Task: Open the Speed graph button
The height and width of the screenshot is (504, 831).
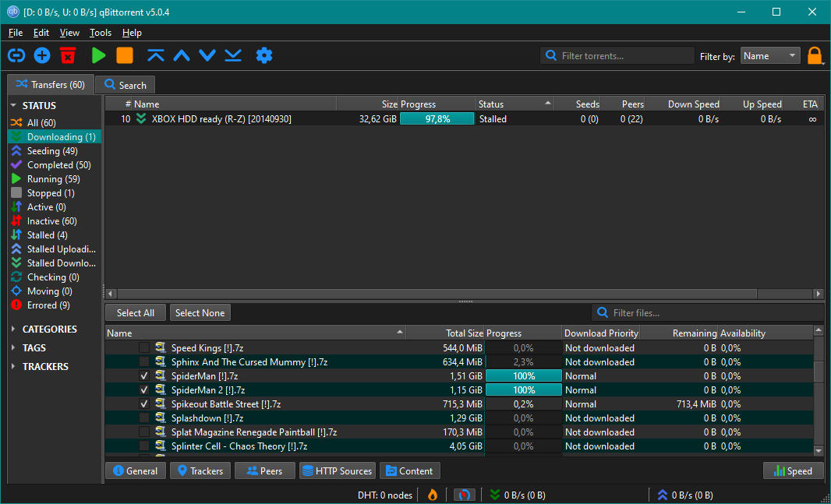Action: pos(793,471)
